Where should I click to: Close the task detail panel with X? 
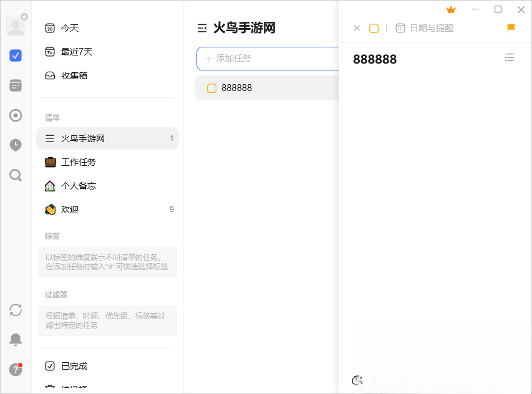pos(357,28)
